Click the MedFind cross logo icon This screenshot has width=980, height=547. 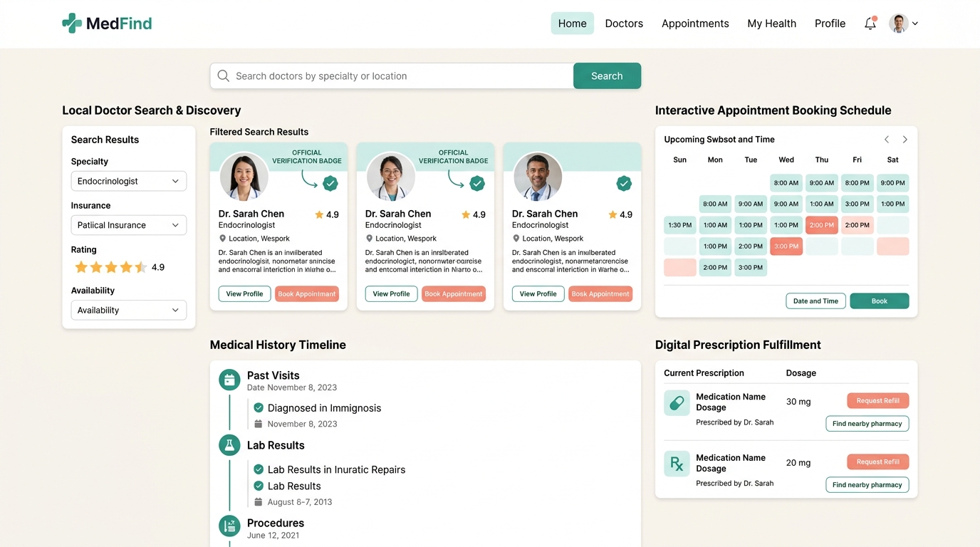72,24
